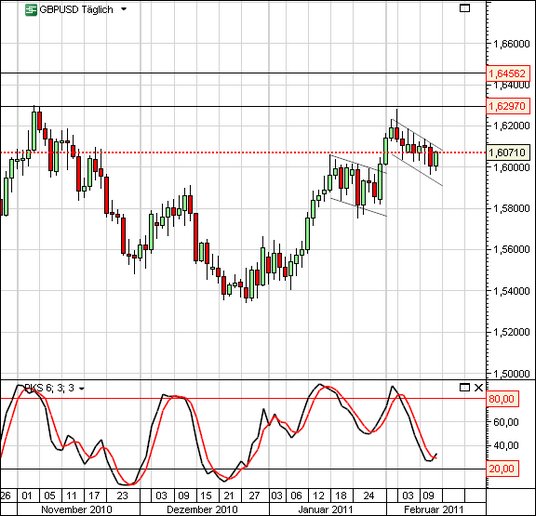Viewport: 536px width, 516px height.
Task: Select the 20,00 oversold level label
Action: tap(502, 468)
